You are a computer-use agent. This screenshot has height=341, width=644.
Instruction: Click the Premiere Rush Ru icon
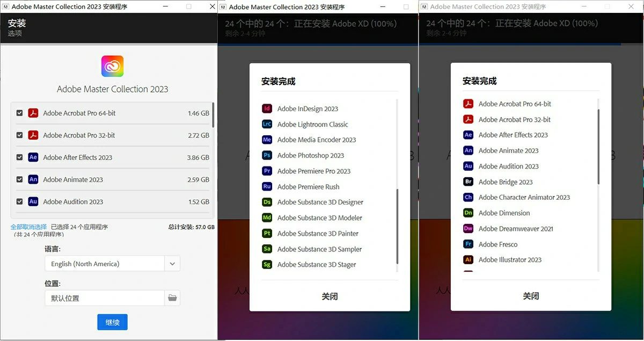267,186
